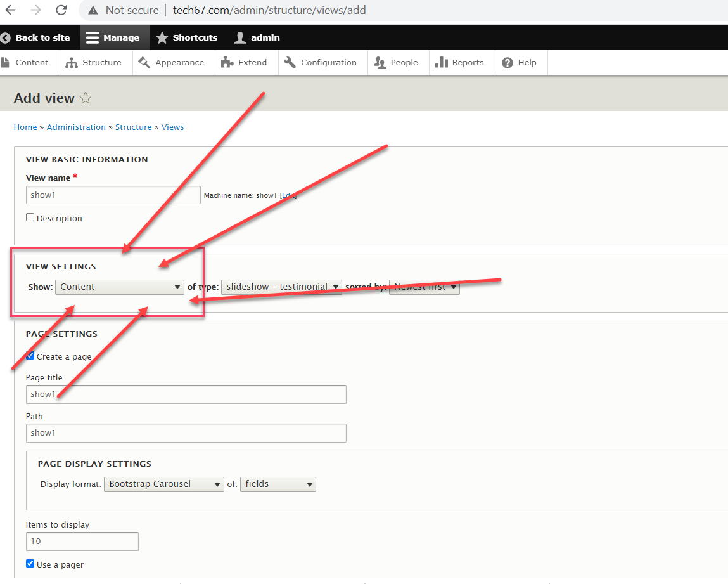The image size is (728, 584).
Task: Click the Appearance paintbrush icon
Action: point(144,62)
